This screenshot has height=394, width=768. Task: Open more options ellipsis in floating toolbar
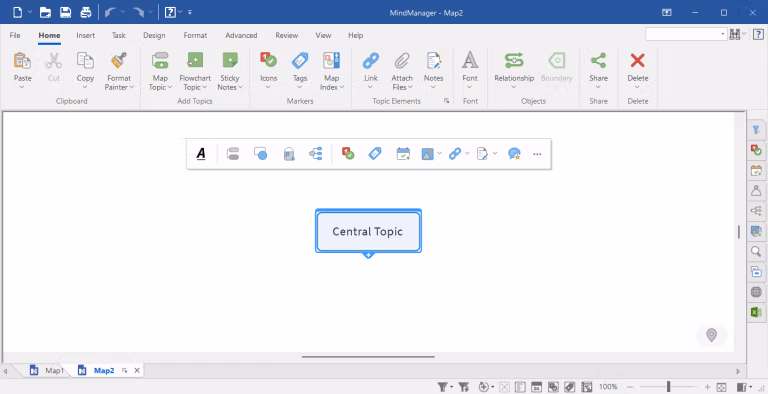pyautogui.click(x=537, y=154)
